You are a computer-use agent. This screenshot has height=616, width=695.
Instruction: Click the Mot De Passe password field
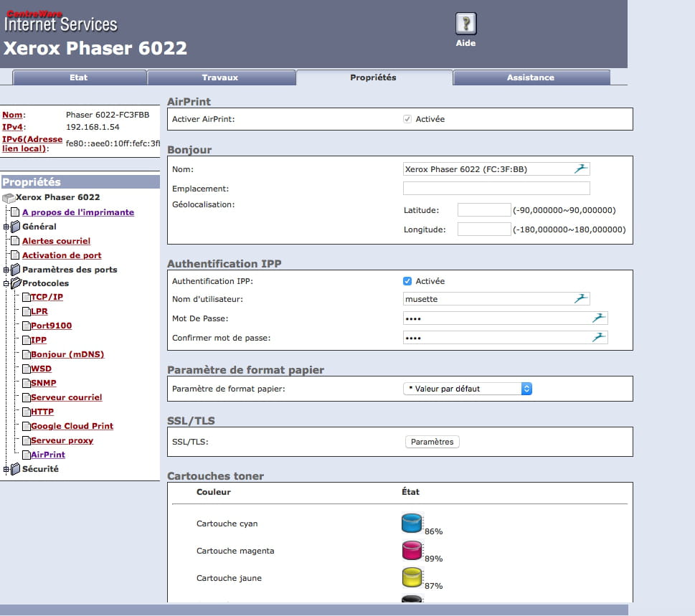(x=506, y=318)
